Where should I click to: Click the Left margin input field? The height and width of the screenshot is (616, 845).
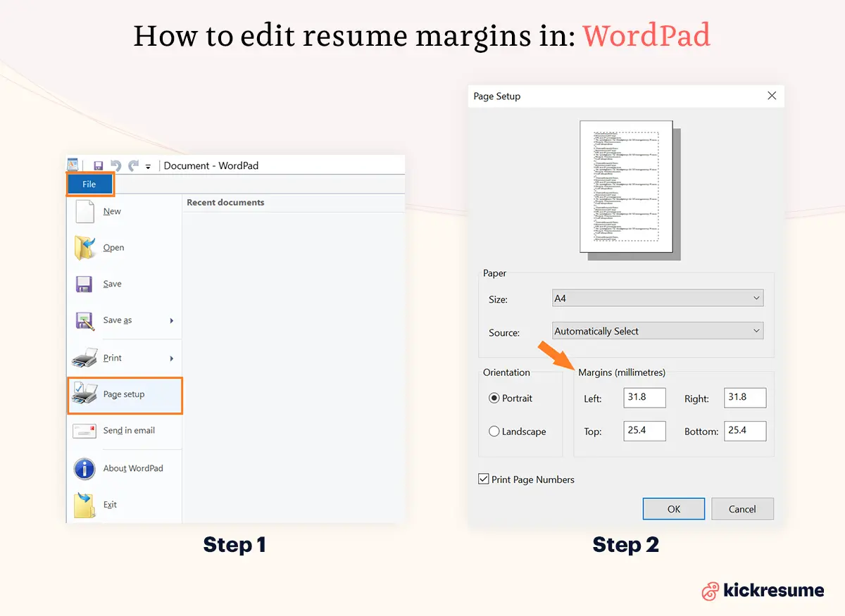coord(645,397)
